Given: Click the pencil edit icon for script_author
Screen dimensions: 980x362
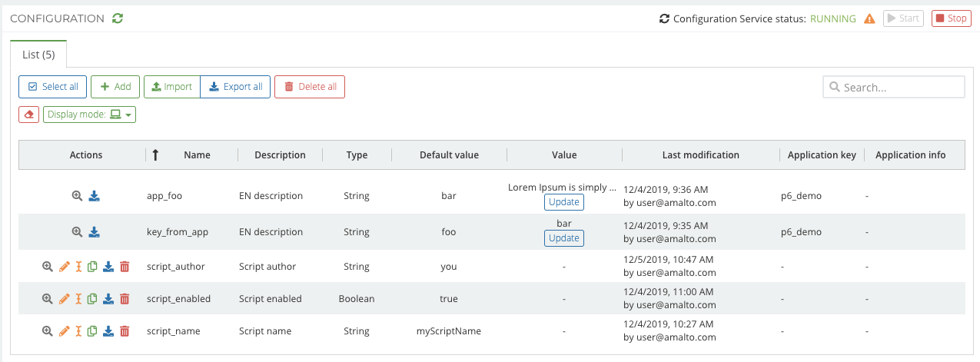Looking at the screenshot, I should tap(65, 267).
